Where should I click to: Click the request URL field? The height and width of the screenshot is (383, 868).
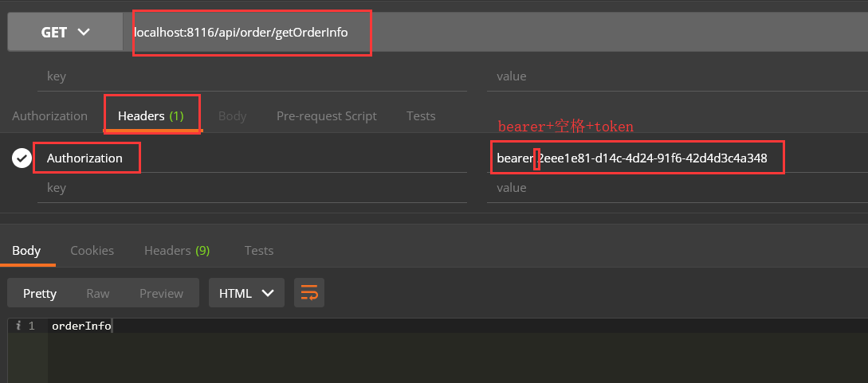coord(495,32)
